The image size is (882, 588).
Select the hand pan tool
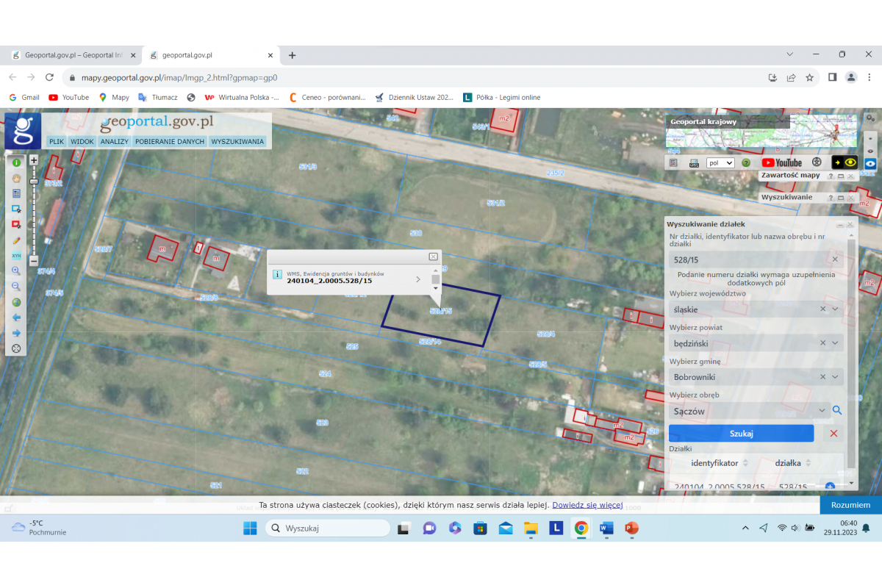(16, 178)
